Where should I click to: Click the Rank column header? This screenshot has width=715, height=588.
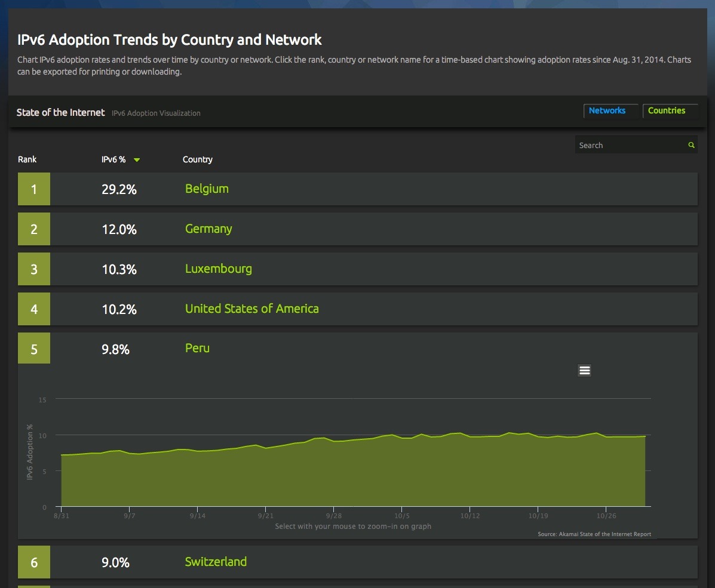coord(27,159)
